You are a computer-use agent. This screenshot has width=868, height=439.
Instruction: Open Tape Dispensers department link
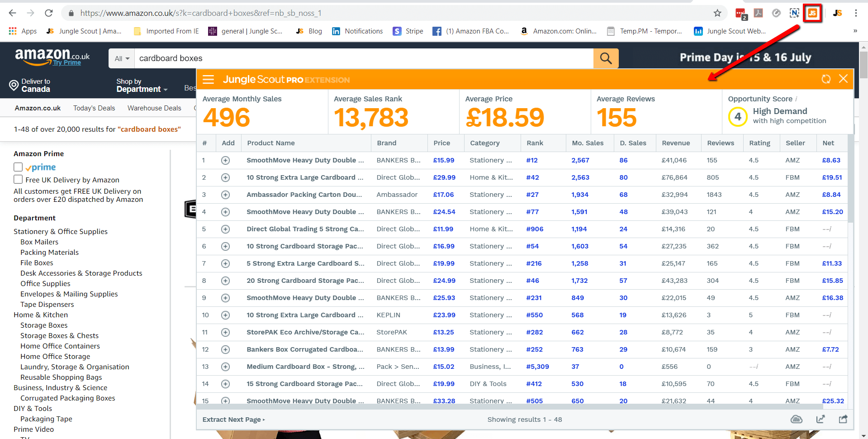coord(47,305)
